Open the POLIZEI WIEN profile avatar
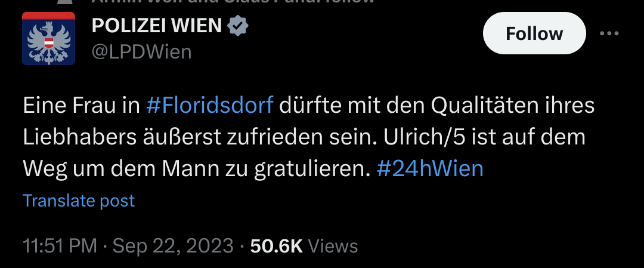 tap(48, 39)
